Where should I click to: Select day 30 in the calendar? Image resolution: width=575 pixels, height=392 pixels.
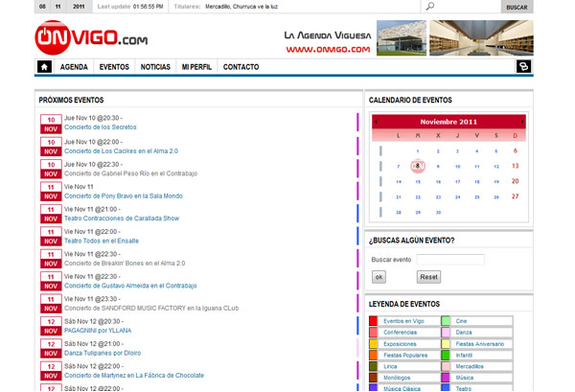(x=438, y=213)
